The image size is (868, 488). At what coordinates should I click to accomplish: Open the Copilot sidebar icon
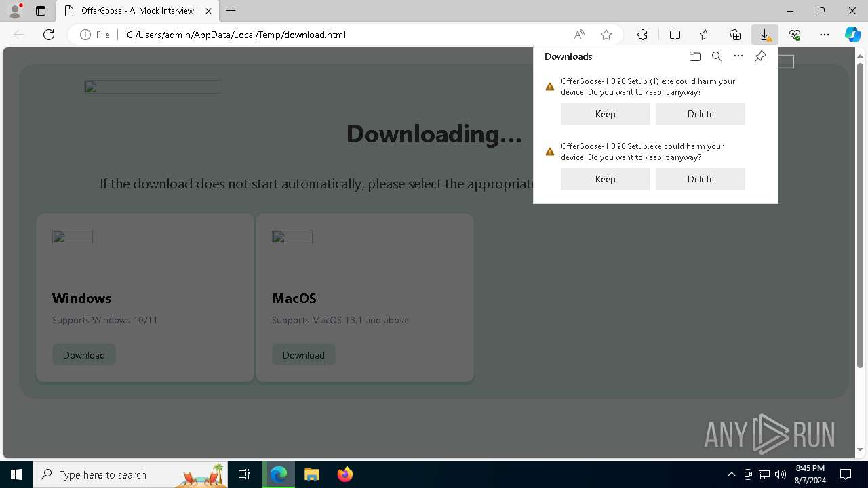[x=852, y=35]
